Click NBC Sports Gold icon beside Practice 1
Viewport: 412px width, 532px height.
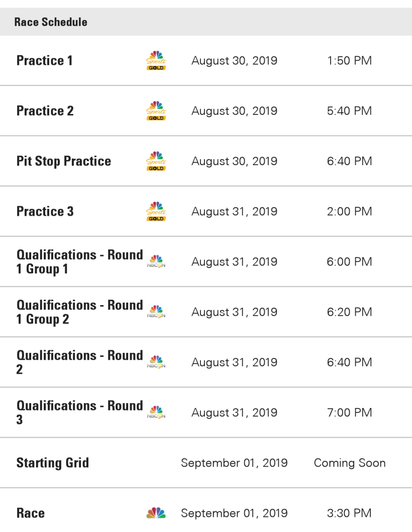pos(156,61)
